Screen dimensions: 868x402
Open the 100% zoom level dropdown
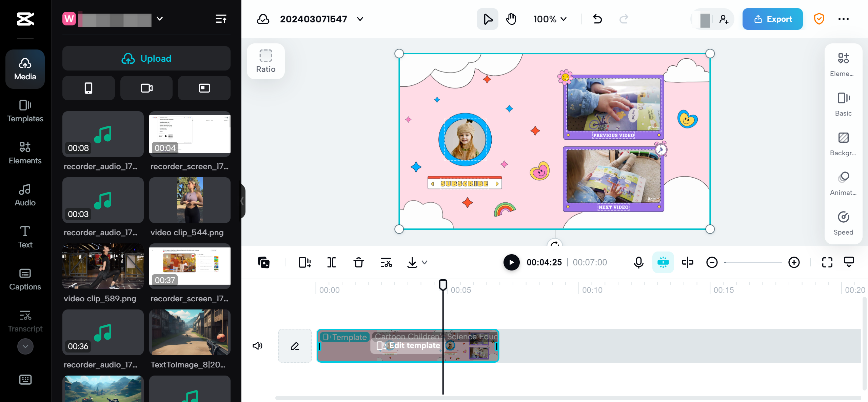(550, 19)
